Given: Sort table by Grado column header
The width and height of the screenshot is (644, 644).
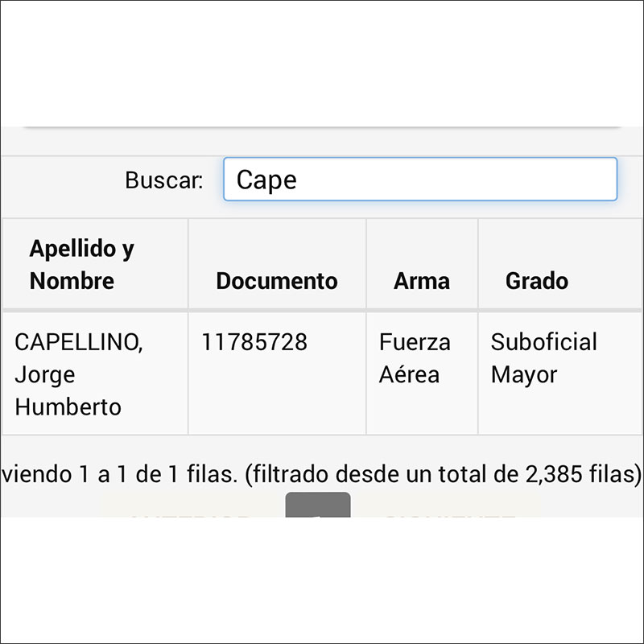Looking at the screenshot, I should (x=537, y=281).
